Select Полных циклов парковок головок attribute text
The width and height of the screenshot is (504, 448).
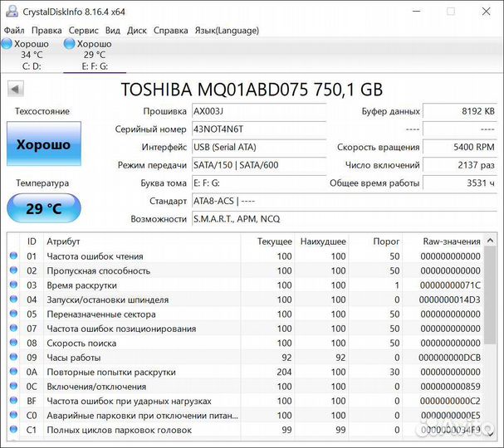120,430
